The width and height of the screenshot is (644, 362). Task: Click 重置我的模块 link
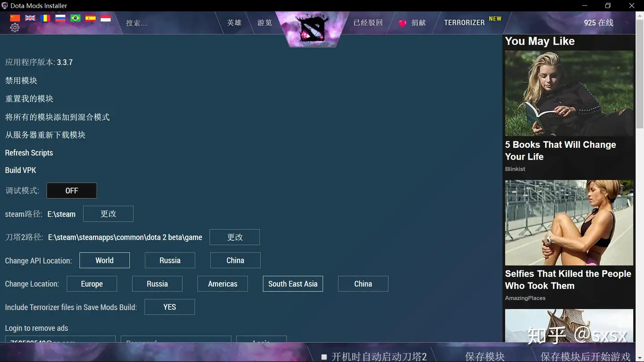click(x=29, y=99)
